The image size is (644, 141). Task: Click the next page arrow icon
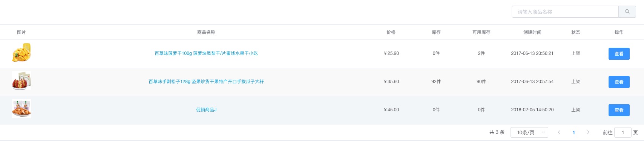click(x=588, y=132)
